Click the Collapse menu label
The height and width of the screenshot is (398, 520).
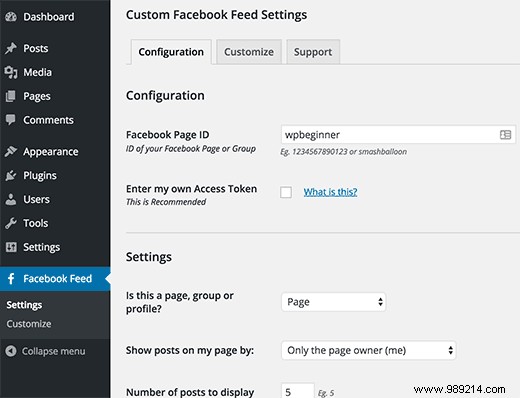point(54,351)
